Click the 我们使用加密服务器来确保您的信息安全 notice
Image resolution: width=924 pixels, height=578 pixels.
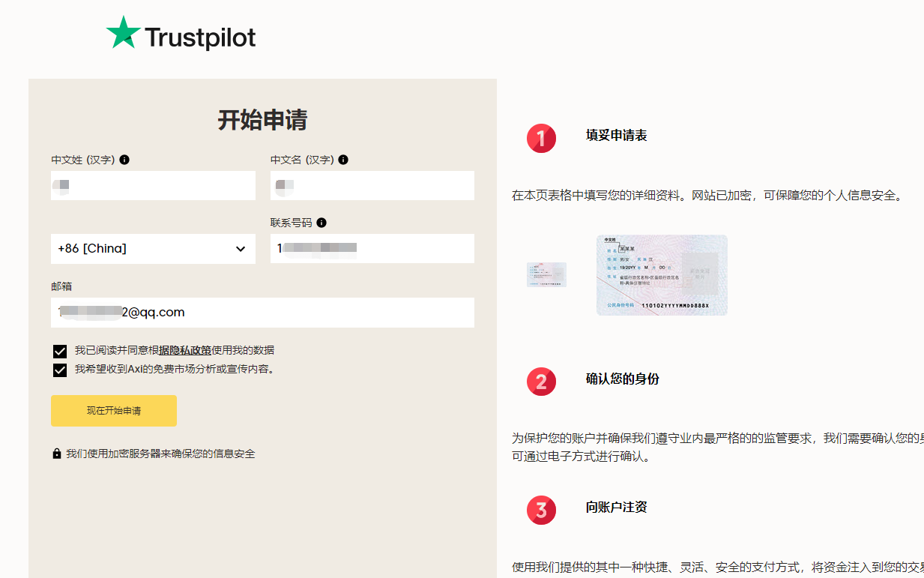[160, 454]
